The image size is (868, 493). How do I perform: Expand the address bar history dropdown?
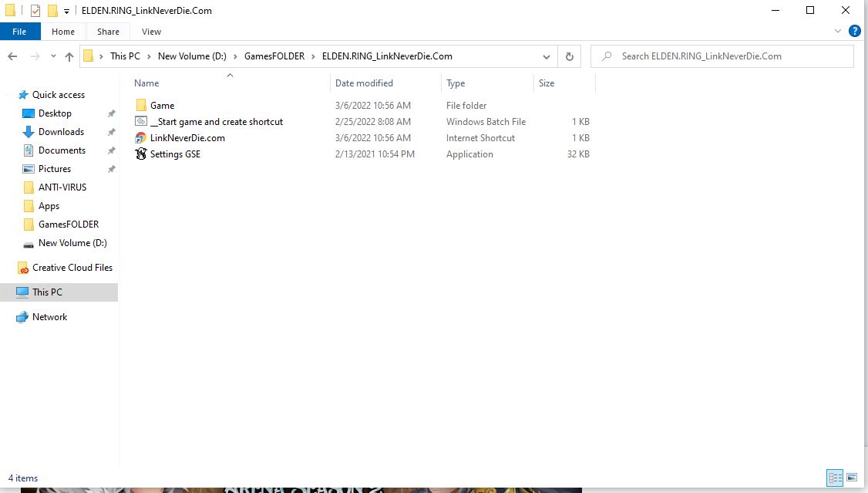[547, 56]
